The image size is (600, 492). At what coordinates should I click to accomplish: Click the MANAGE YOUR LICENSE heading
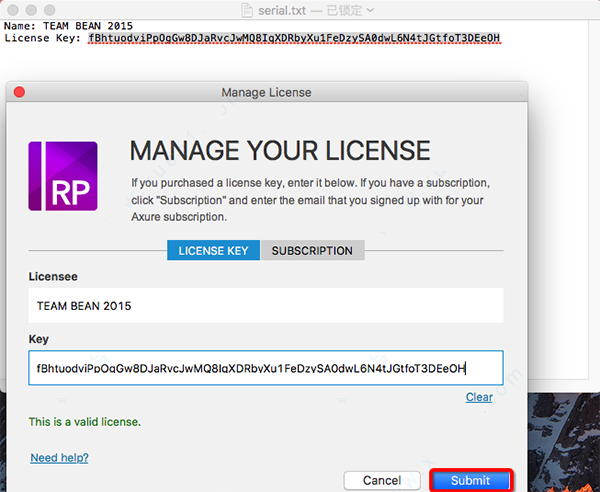point(280,151)
